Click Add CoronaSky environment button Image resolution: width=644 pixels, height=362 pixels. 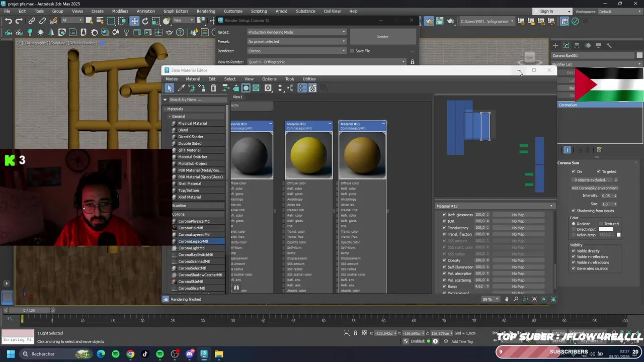[x=594, y=188]
